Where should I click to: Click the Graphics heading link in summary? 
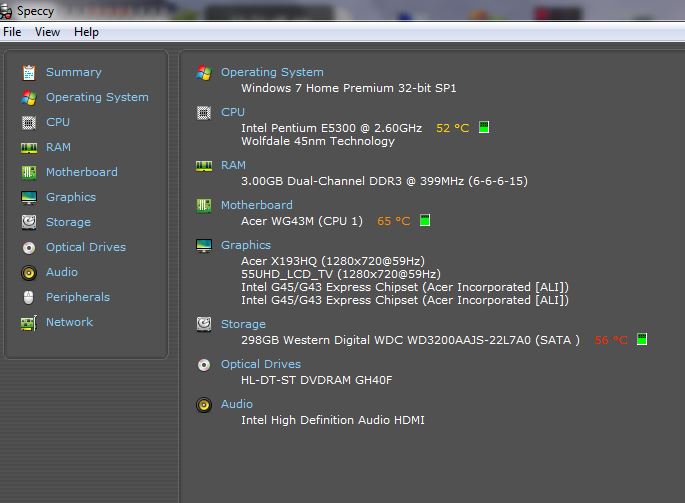(x=246, y=245)
